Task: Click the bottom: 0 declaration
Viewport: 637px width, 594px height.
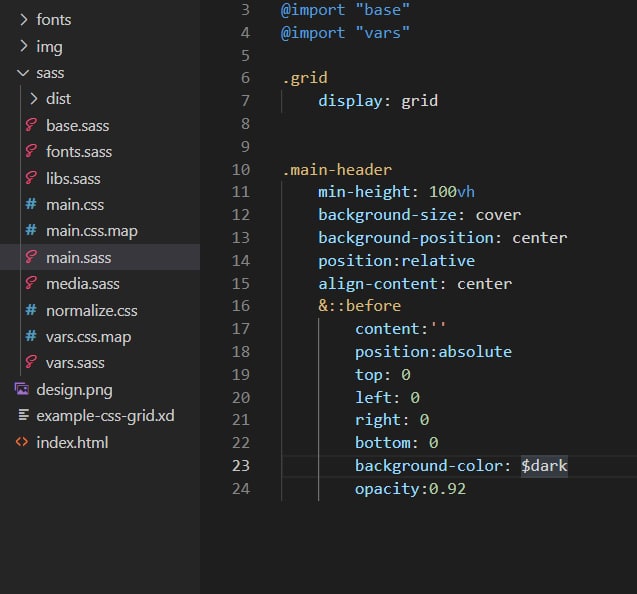Action: [x=396, y=443]
